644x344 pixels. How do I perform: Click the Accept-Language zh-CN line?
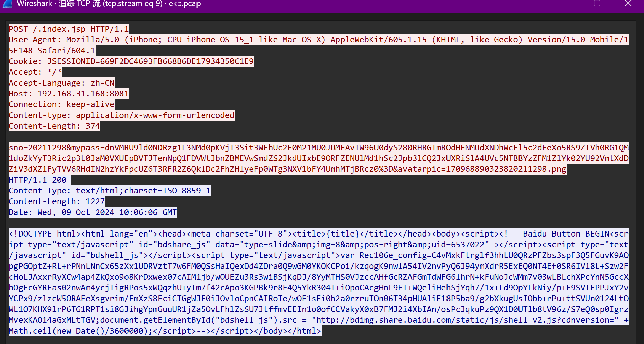(x=62, y=83)
